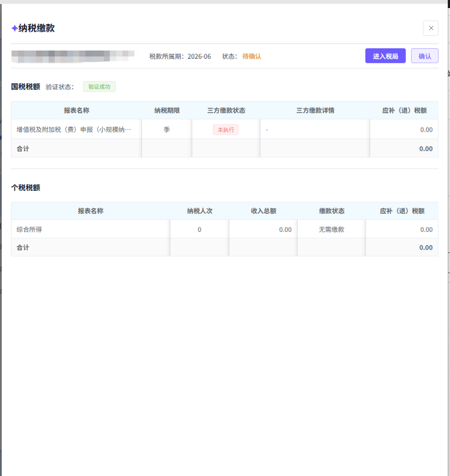Click the 收入总额 column header
Screen dimensions: 450x476
coord(263,211)
